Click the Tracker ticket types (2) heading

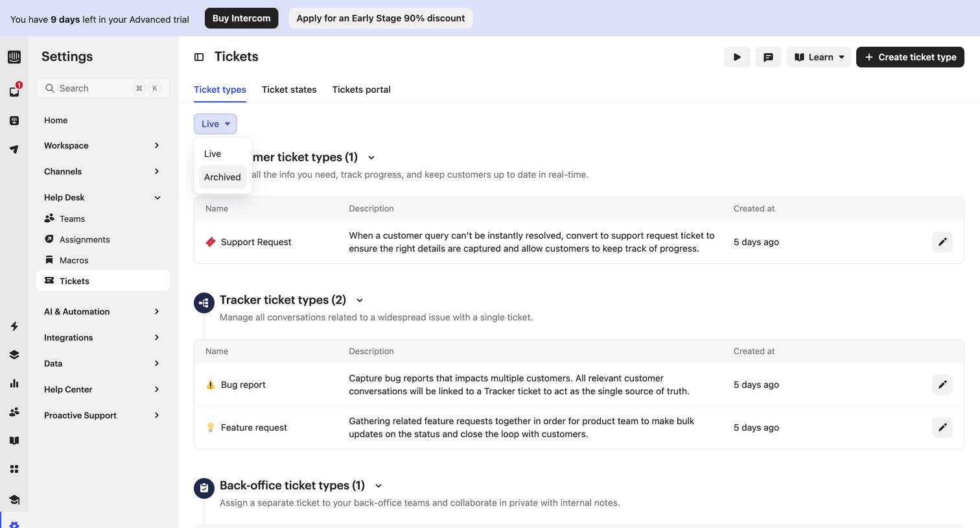283,300
